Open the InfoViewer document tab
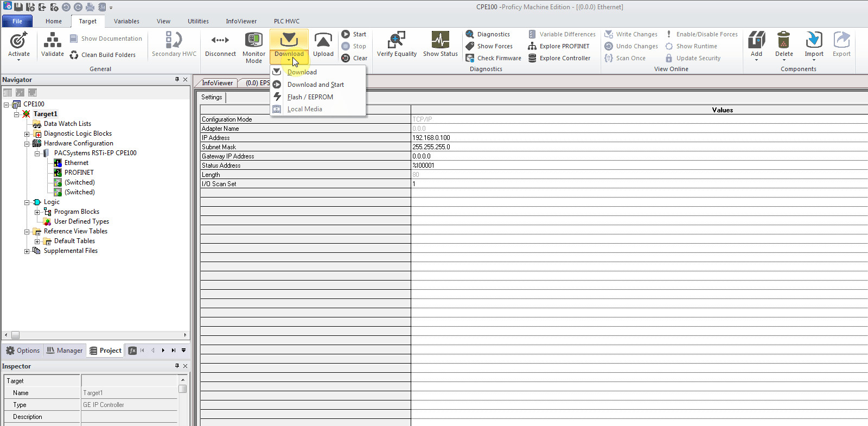Viewport: 868px width, 426px height. point(216,83)
